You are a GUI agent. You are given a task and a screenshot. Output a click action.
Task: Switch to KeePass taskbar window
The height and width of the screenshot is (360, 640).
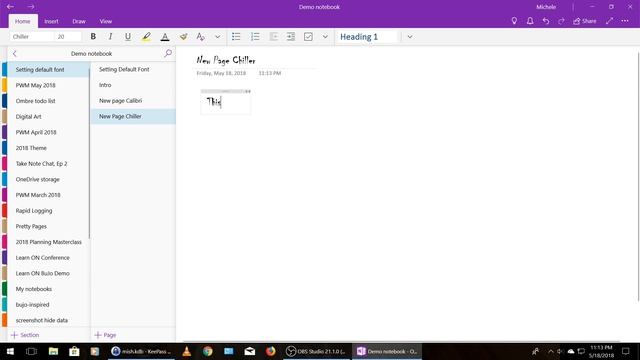[141, 351]
